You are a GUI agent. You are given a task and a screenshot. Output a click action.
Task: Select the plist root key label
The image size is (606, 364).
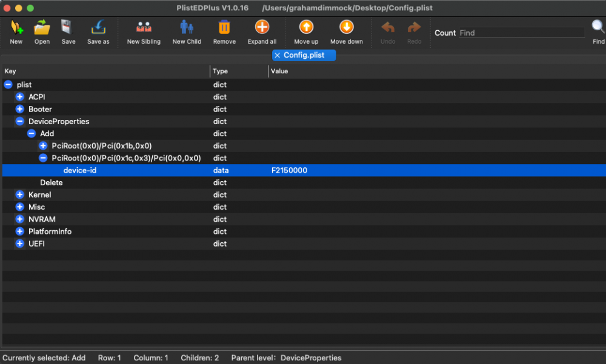(24, 85)
